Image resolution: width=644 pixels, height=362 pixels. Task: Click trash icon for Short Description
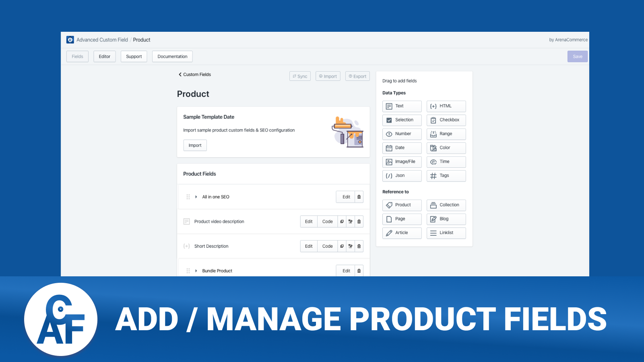359,246
